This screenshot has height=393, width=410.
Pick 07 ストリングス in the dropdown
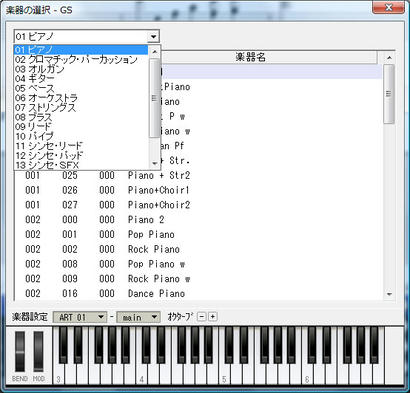click(x=81, y=108)
